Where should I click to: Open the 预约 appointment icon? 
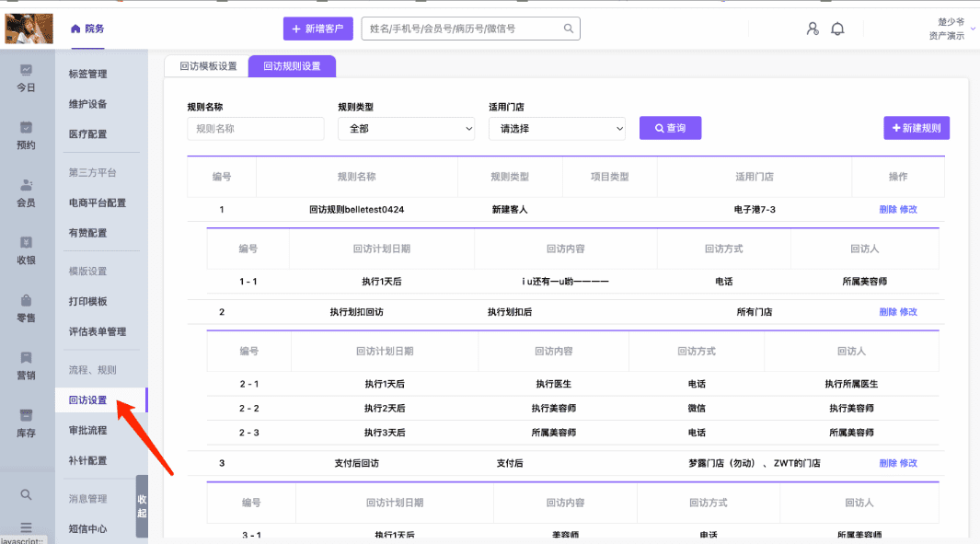click(27, 128)
